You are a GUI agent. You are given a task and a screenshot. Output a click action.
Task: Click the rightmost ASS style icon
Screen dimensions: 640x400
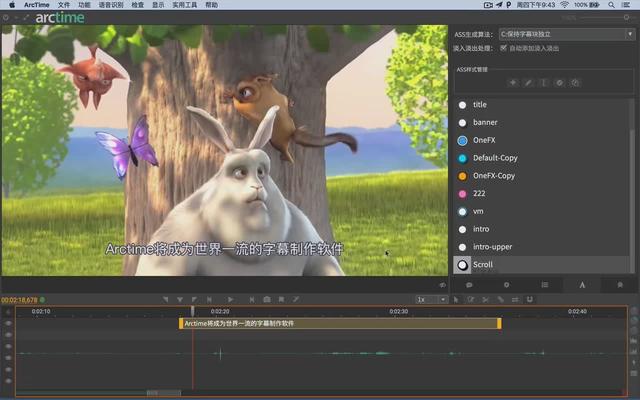[575, 83]
